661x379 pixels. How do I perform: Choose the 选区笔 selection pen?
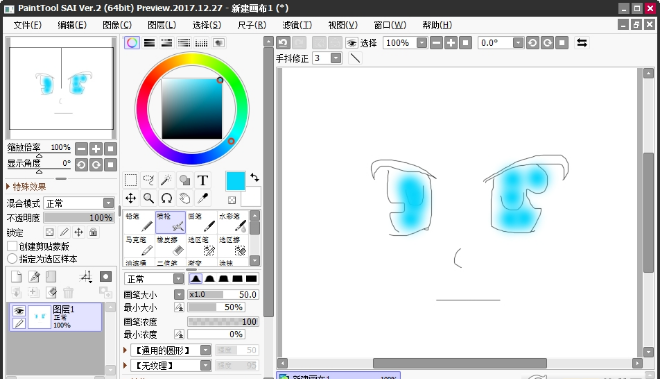click(x=202, y=246)
